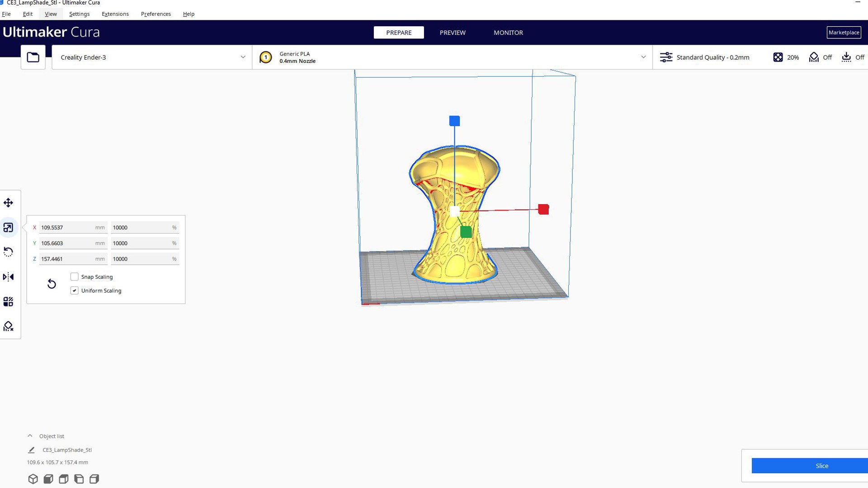Image resolution: width=868 pixels, height=488 pixels.
Task: Switch to top view cube
Action: tap(64, 479)
